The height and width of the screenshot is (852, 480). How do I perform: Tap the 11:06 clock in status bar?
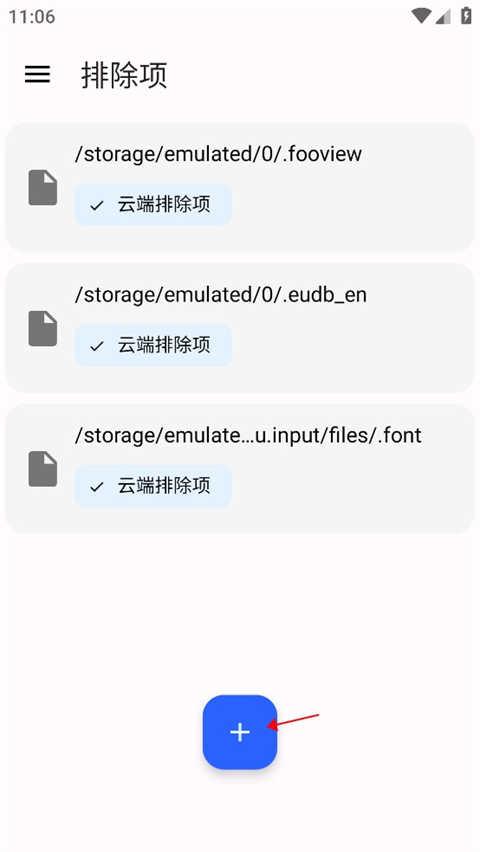pyautogui.click(x=32, y=16)
